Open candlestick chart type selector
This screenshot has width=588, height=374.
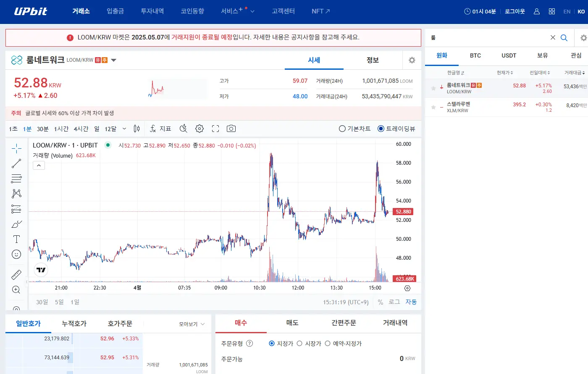[x=136, y=129]
